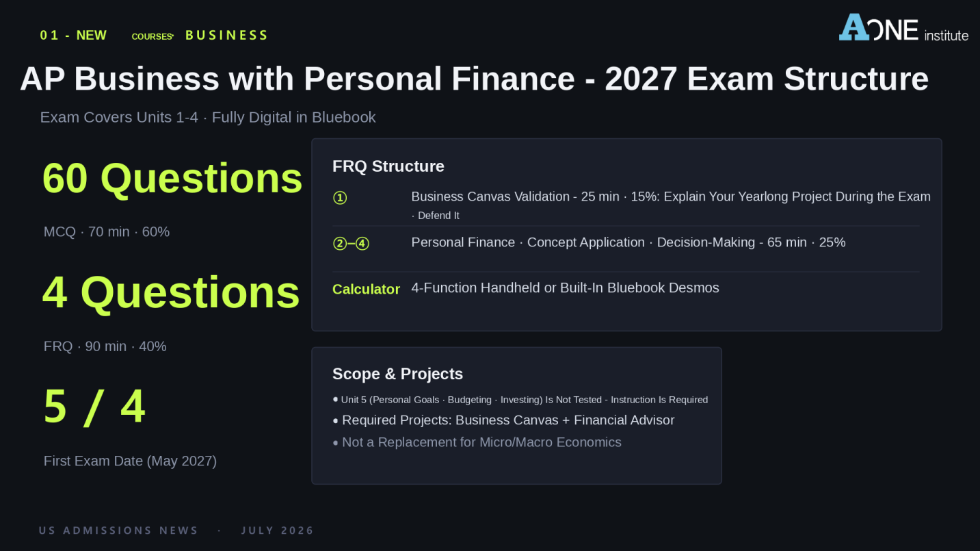Select the circled 2–4 FRQ marker
This screenshot has height=551, width=980.
coord(351,243)
